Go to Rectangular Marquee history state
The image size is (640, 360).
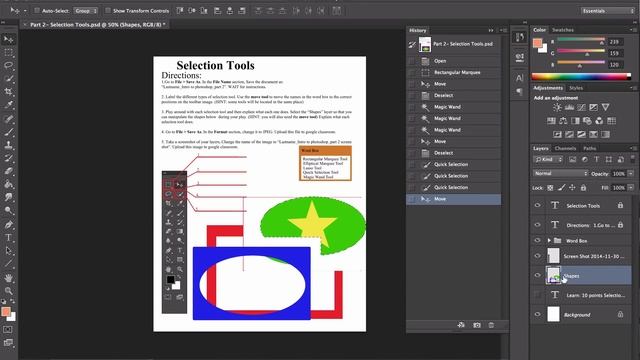tap(453, 72)
